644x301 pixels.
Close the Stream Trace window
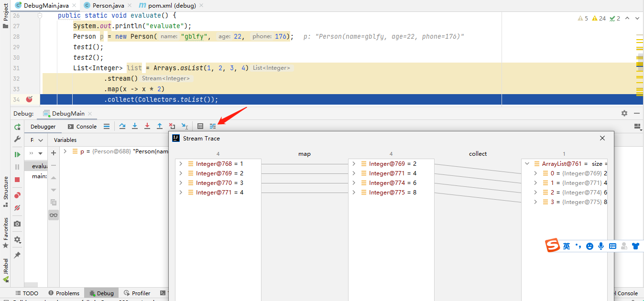[602, 138]
